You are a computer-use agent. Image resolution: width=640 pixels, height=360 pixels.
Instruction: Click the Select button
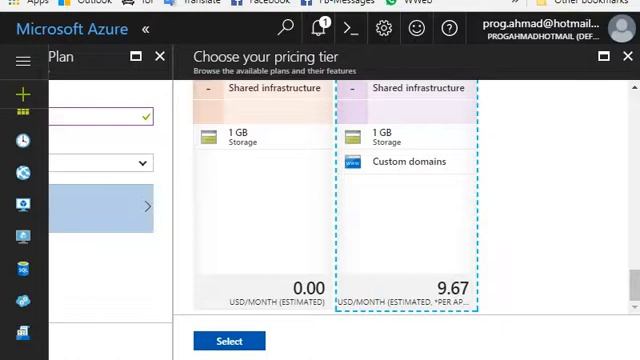(229, 341)
